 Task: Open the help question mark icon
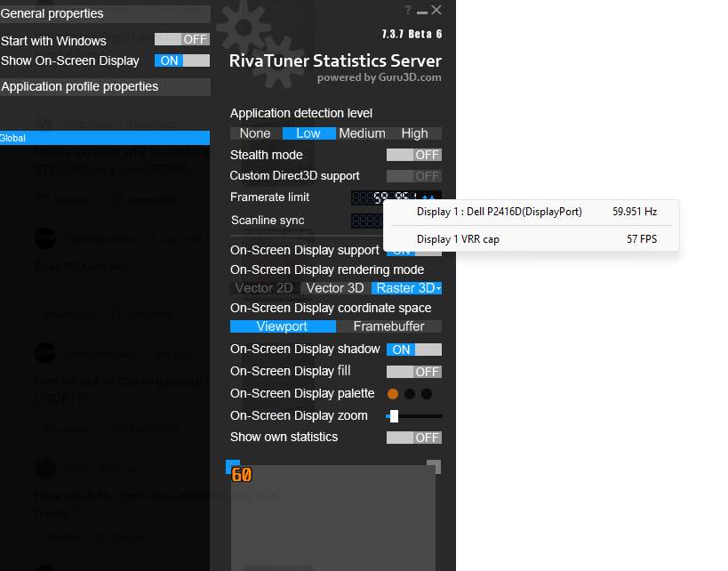(408, 10)
